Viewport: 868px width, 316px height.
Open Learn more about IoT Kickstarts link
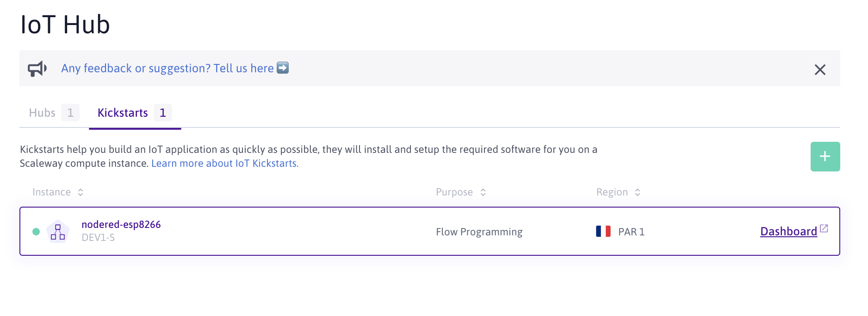tap(224, 164)
